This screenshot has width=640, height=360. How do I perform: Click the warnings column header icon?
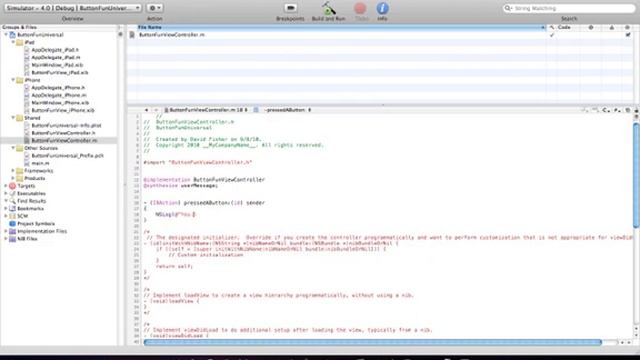click(611, 27)
